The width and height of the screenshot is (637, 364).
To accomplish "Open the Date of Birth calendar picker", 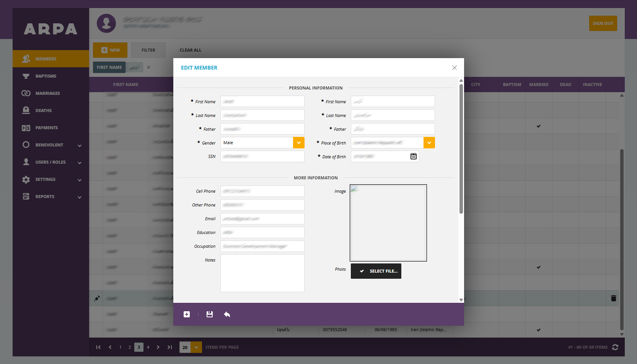I will pyautogui.click(x=413, y=156).
